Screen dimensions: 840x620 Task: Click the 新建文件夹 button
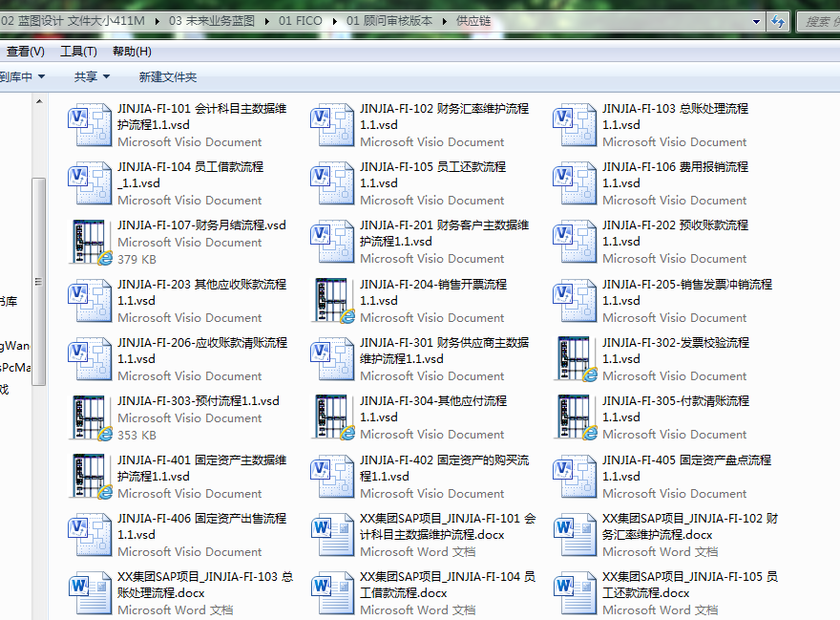click(x=167, y=76)
